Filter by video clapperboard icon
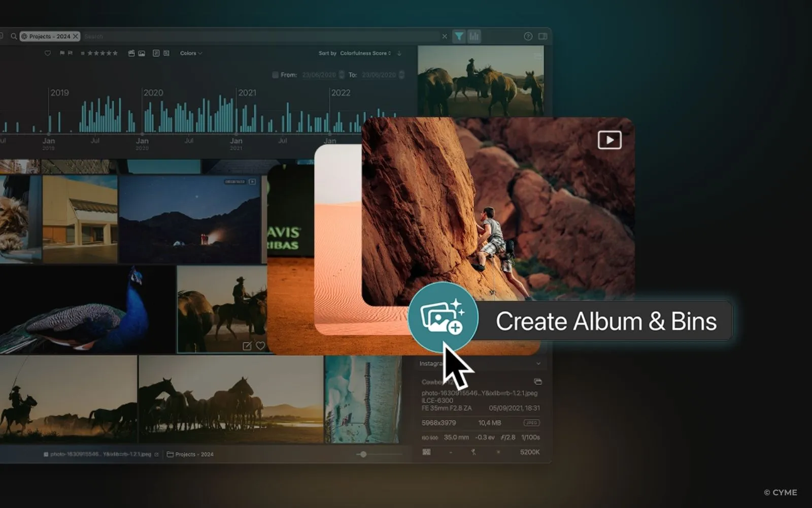 (x=131, y=53)
